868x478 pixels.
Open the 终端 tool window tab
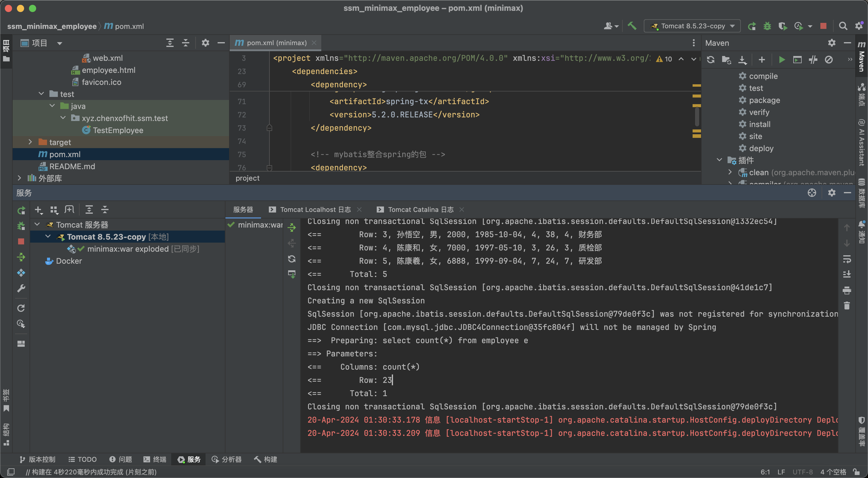(x=155, y=459)
